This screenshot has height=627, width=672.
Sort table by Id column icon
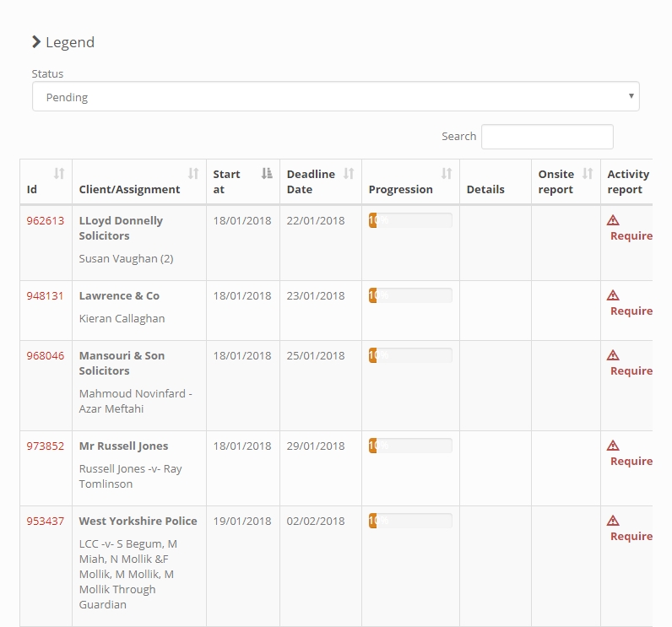pyautogui.click(x=59, y=174)
